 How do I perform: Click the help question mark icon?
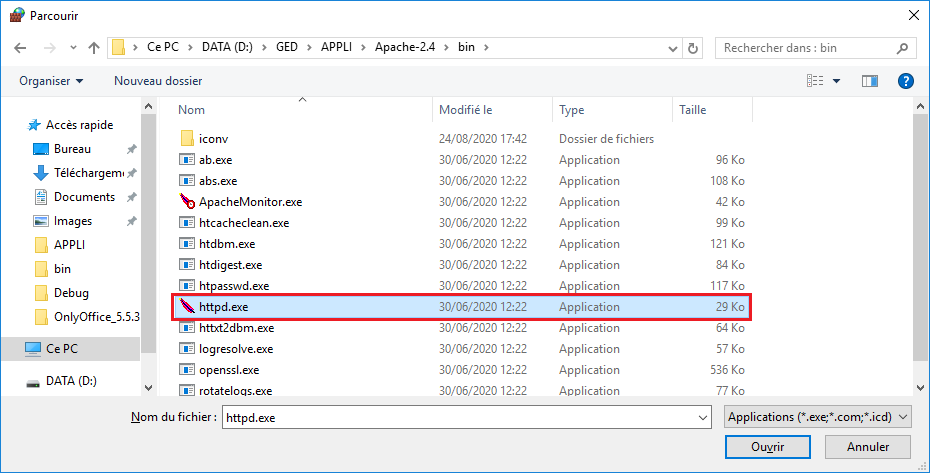(906, 81)
